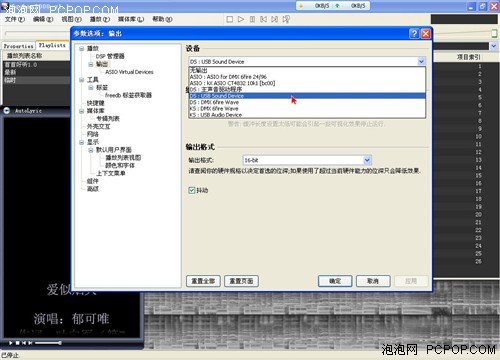The height and width of the screenshot is (360, 500).
Task: Select 高级 in the tree
Action: point(92,189)
